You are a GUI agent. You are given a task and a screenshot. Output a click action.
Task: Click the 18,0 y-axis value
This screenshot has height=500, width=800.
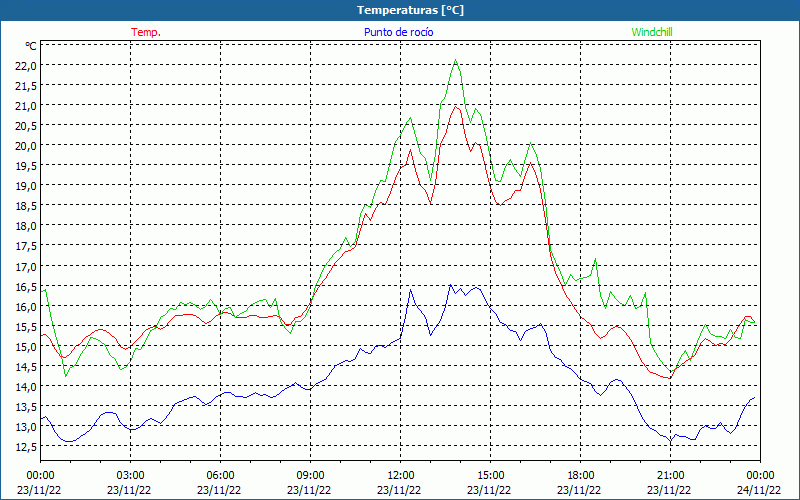pos(26,226)
